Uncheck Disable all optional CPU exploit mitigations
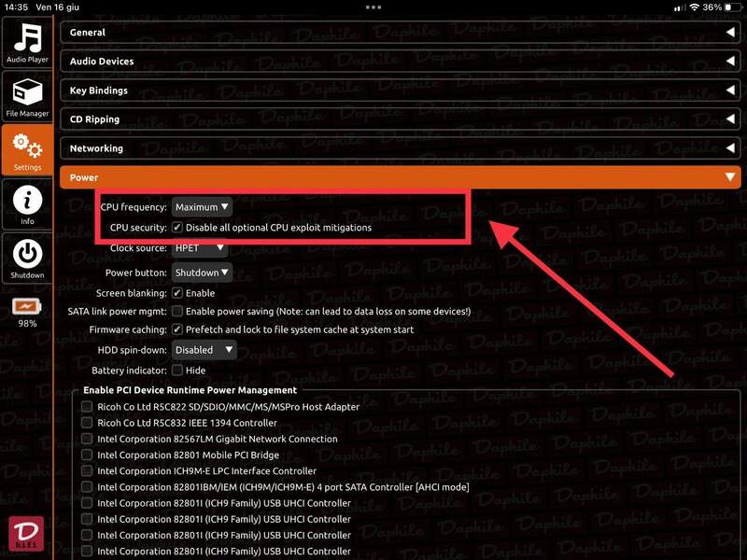The width and height of the screenshot is (747, 560). [177, 228]
